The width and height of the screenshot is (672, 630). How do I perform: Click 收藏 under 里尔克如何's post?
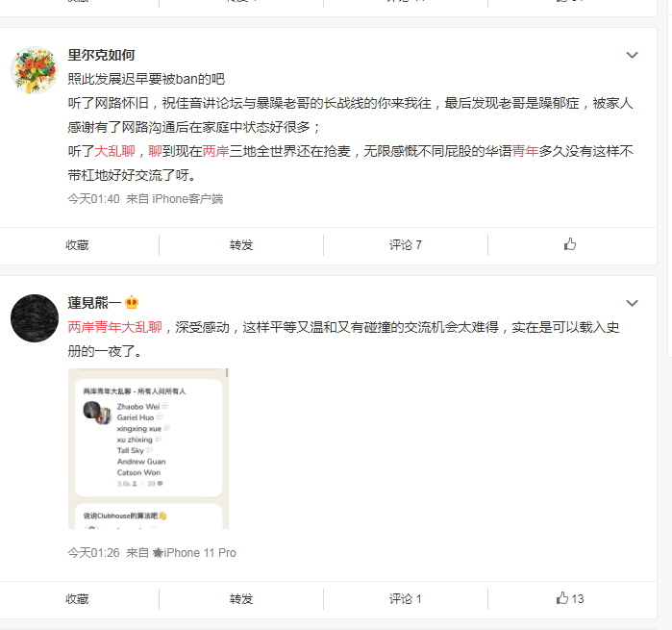pyautogui.click(x=77, y=245)
